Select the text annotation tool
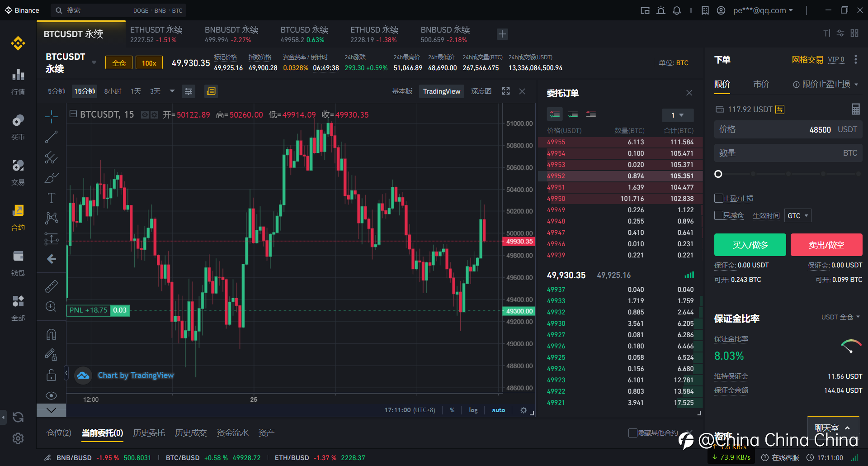 point(52,198)
